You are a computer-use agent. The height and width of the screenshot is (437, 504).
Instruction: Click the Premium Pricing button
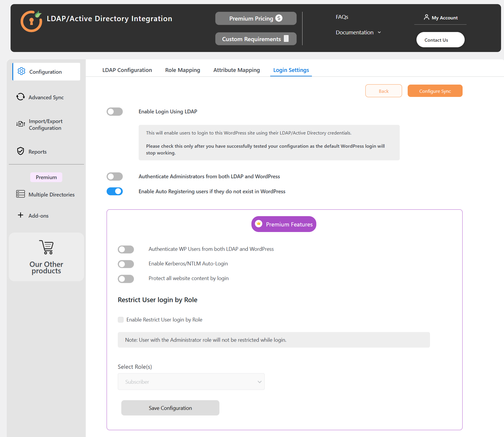click(256, 19)
